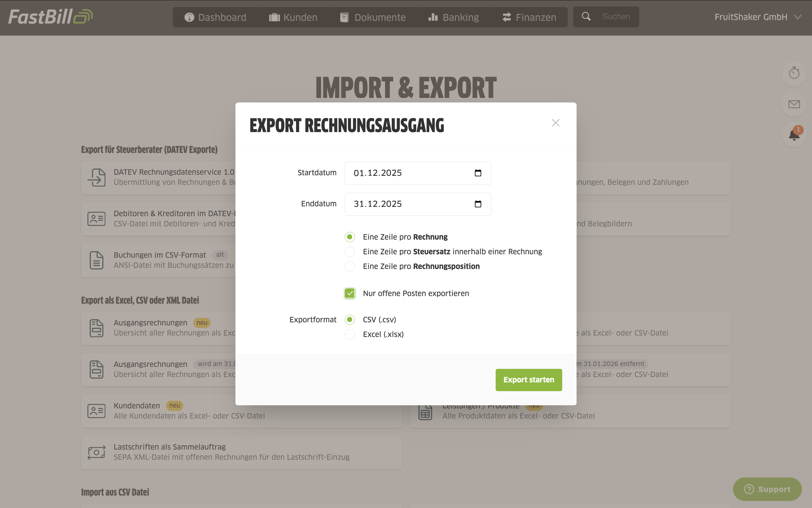Close the Export Rechnungsausgang dialog
This screenshot has width=812, height=508.
556,123
